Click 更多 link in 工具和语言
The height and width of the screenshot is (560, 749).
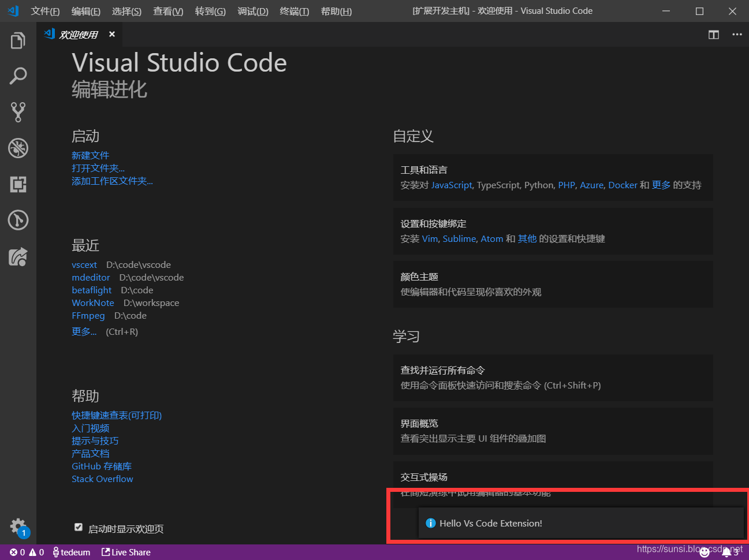661,185
